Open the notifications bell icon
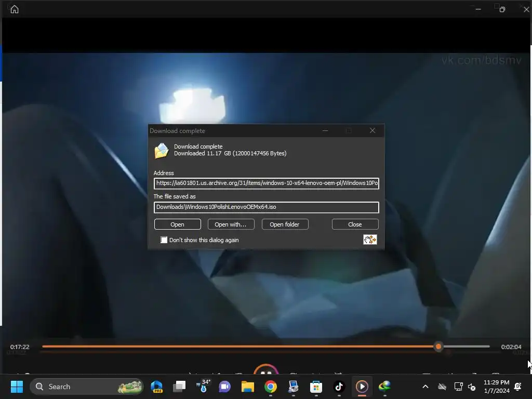The height and width of the screenshot is (399, 532). [518, 387]
